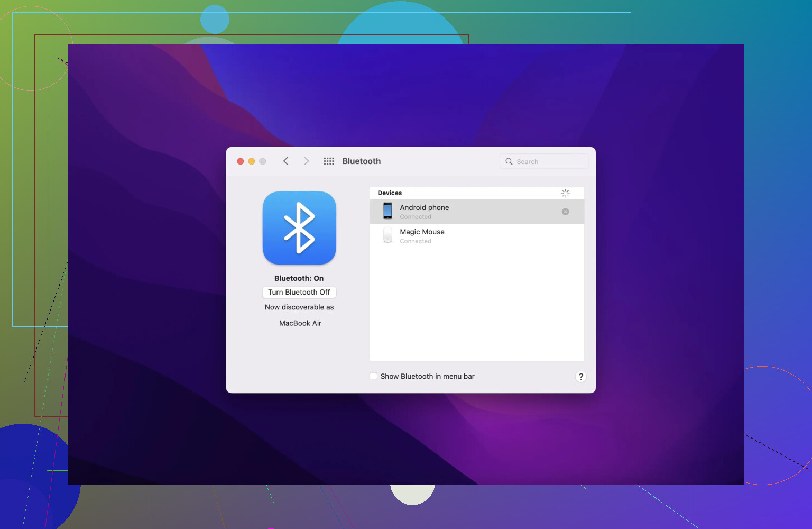Click into the Search field
The height and width of the screenshot is (529, 812).
(x=545, y=161)
